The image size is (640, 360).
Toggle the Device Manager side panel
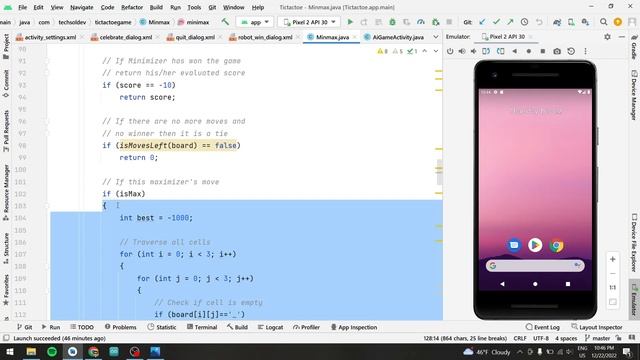(634, 95)
